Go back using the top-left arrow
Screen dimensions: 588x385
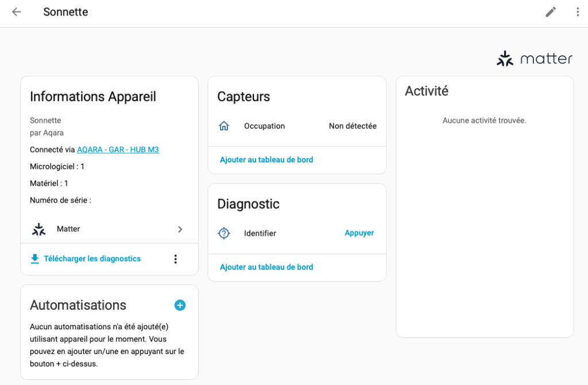(16, 12)
